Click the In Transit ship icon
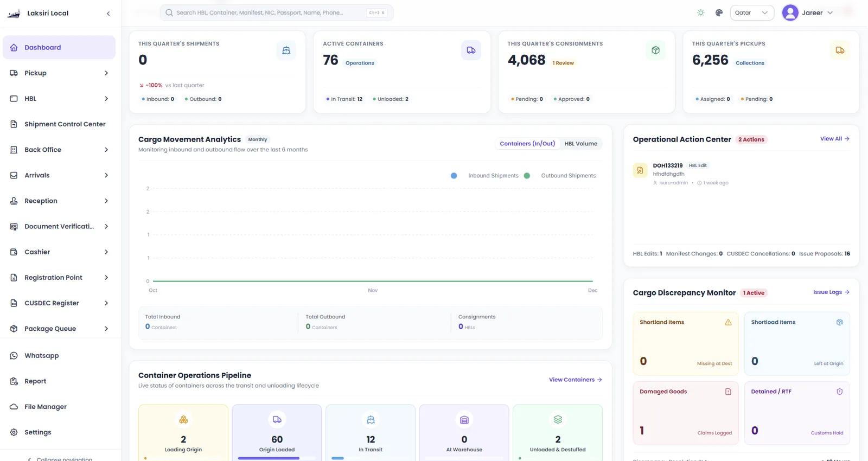Screen dimensions: 868x461 point(371,420)
